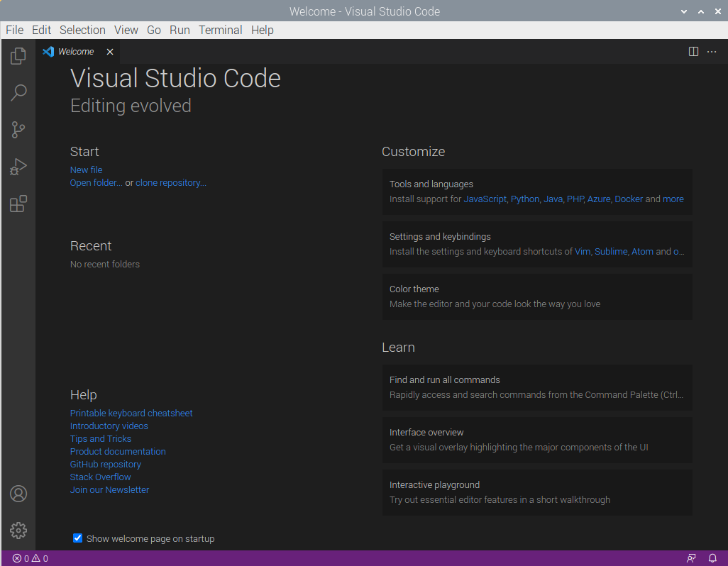Open the More Actions ellipsis menu
The height and width of the screenshot is (566, 728).
coord(712,52)
